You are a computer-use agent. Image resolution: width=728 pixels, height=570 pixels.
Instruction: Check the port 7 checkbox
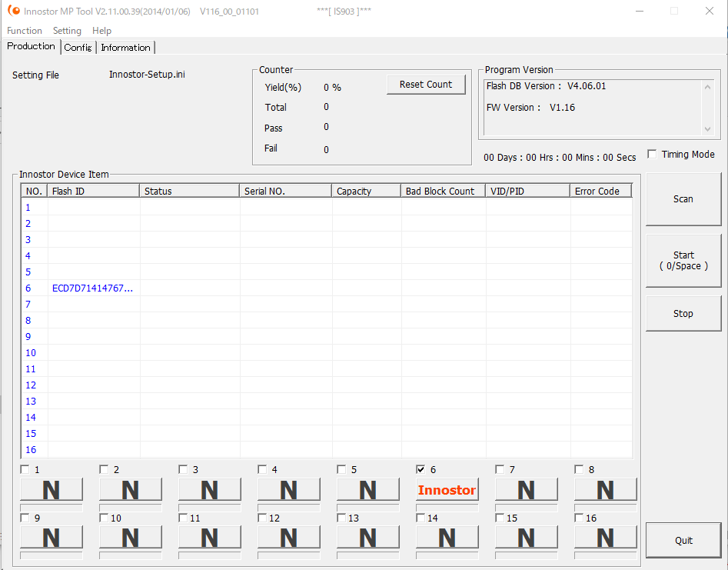[500, 469]
